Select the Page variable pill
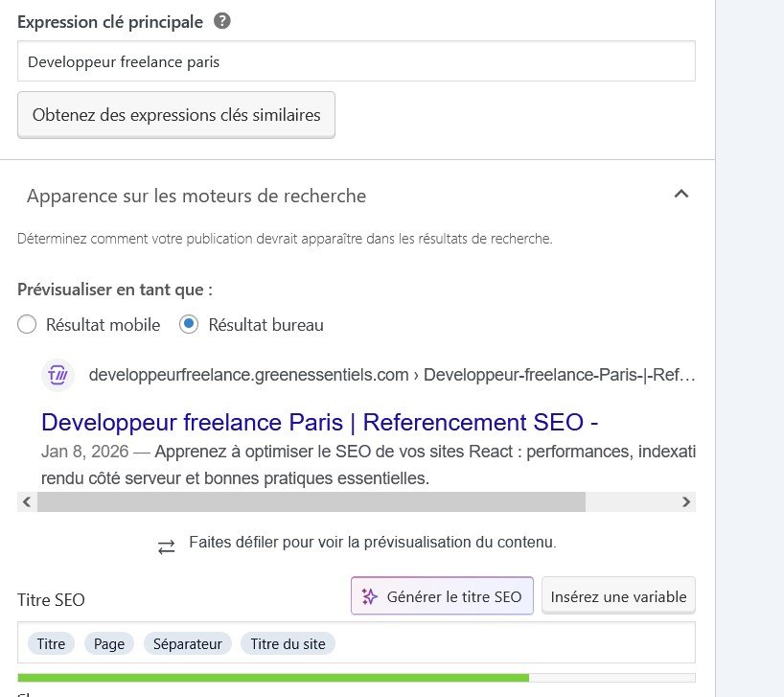 (x=108, y=643)
